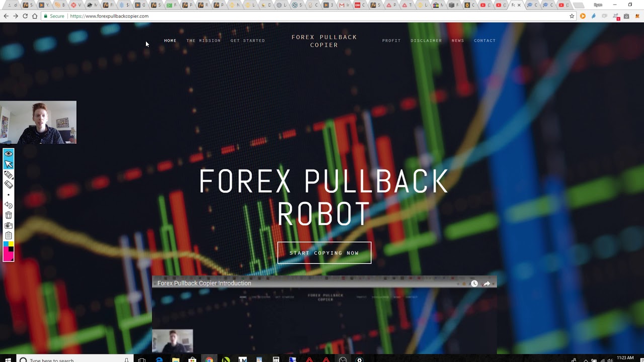The width and height of the screenshot is (644, 362).
Task: Open the brush size dot selector
Action: (9, 195)
